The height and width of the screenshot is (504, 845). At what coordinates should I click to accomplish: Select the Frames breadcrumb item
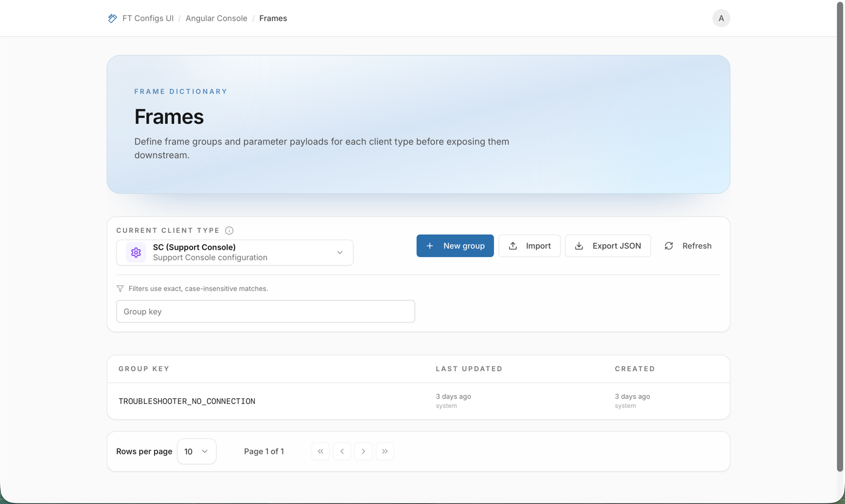[x=273, y=18]
